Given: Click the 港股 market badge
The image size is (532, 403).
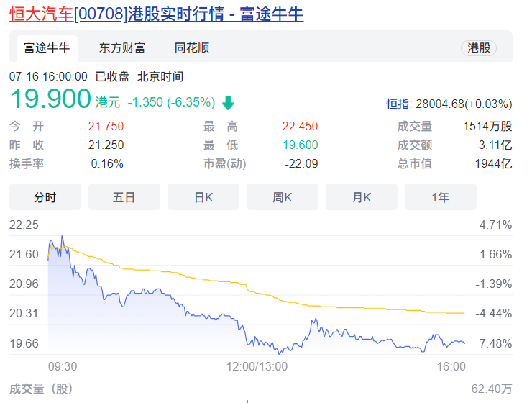Looking at the screenshot, I should click(479, 48).
